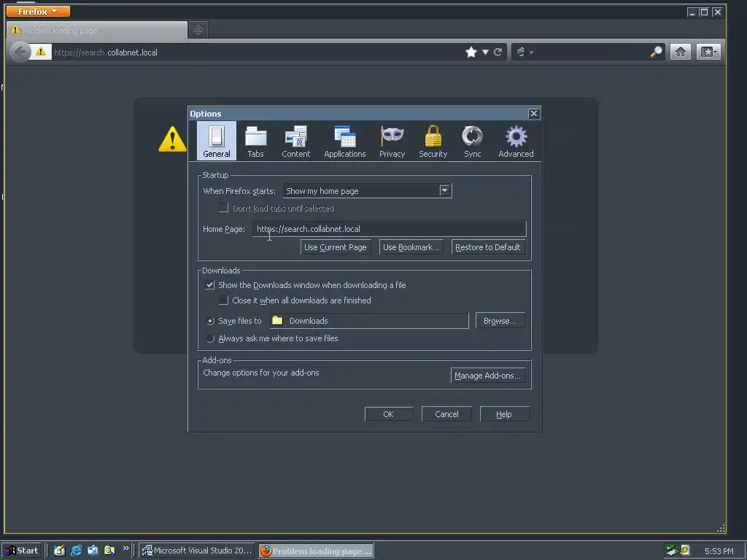Screen dimensions: 747x560
Task: Select Always ask me where to save
Action: coord(210,338)
